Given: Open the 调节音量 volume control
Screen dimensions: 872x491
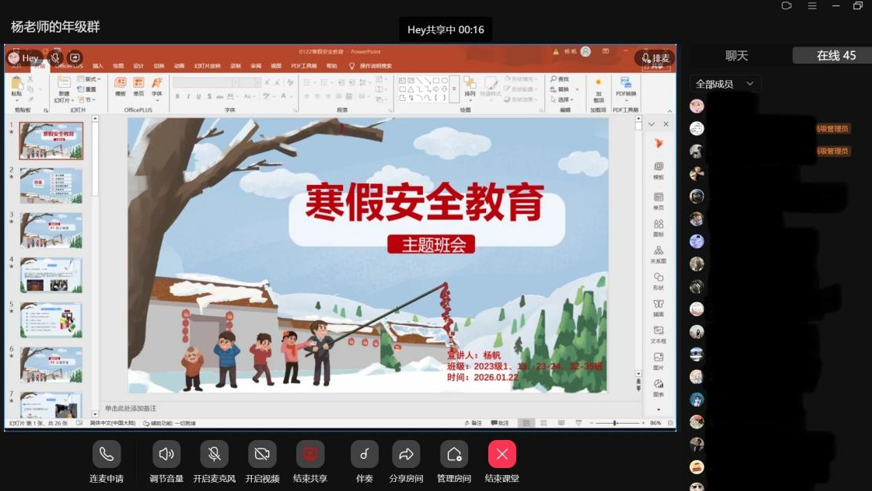Looking at the screenshot, I should coord(166,454).
